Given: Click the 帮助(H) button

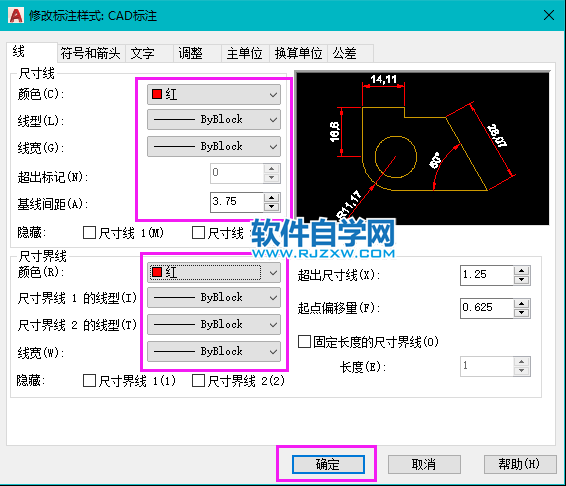Looking at the screenshot, I should pyautogui.click(x=520, y=464).
